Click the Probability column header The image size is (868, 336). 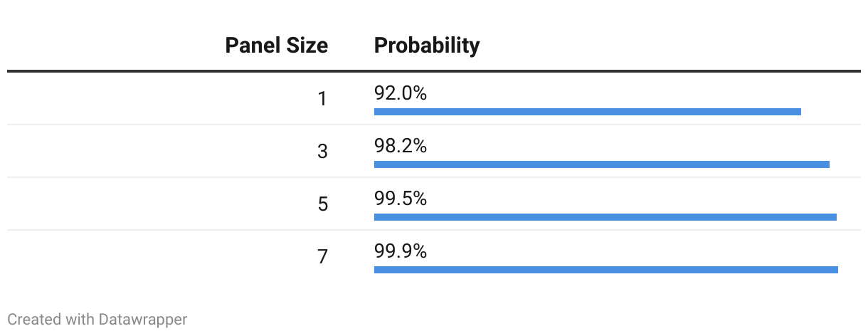(427, 46)
